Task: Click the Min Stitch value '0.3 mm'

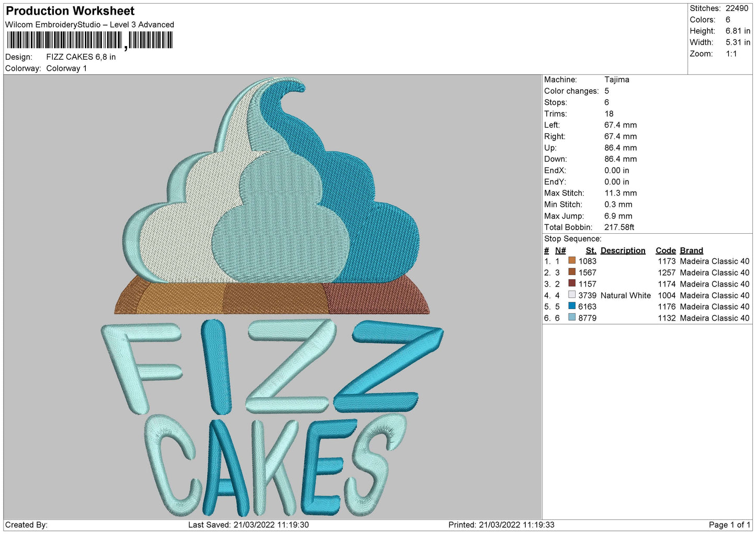Action: [x=618, y=204]
